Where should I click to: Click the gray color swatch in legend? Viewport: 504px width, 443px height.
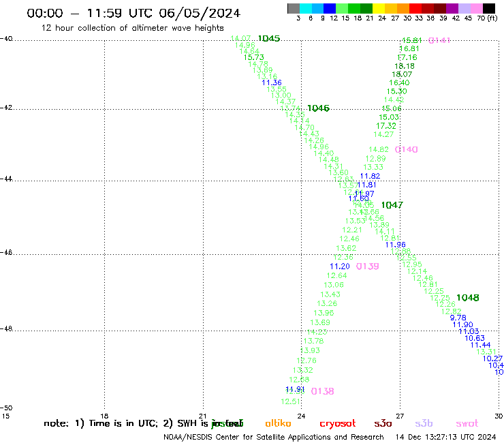click(294, 8)
